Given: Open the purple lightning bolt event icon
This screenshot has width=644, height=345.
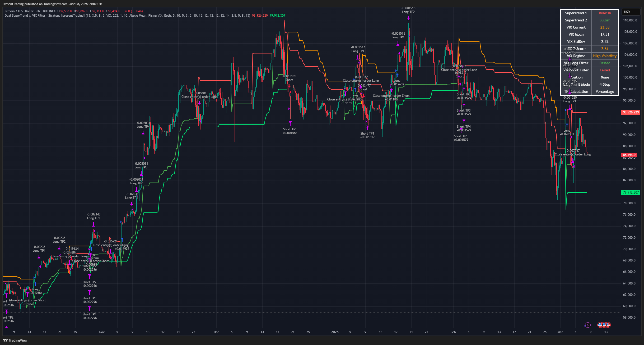Looking at the screenshot, I should click(x=587, y=325).
